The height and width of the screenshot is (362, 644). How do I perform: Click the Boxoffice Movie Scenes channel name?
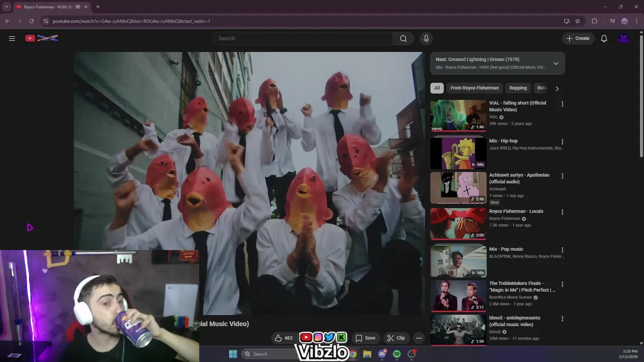tap(511, 297)
